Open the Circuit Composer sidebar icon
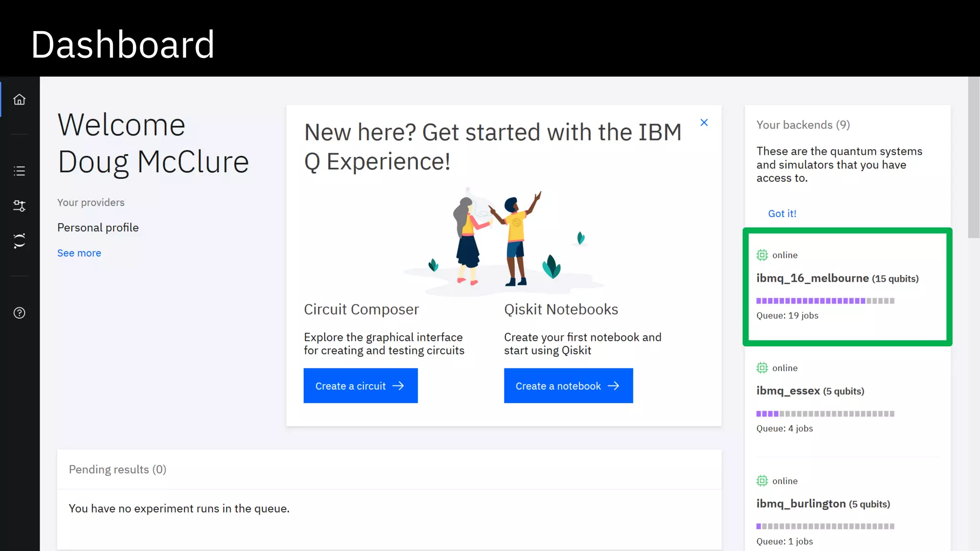Viewport: 980px width, 551px height. point(19,206)
